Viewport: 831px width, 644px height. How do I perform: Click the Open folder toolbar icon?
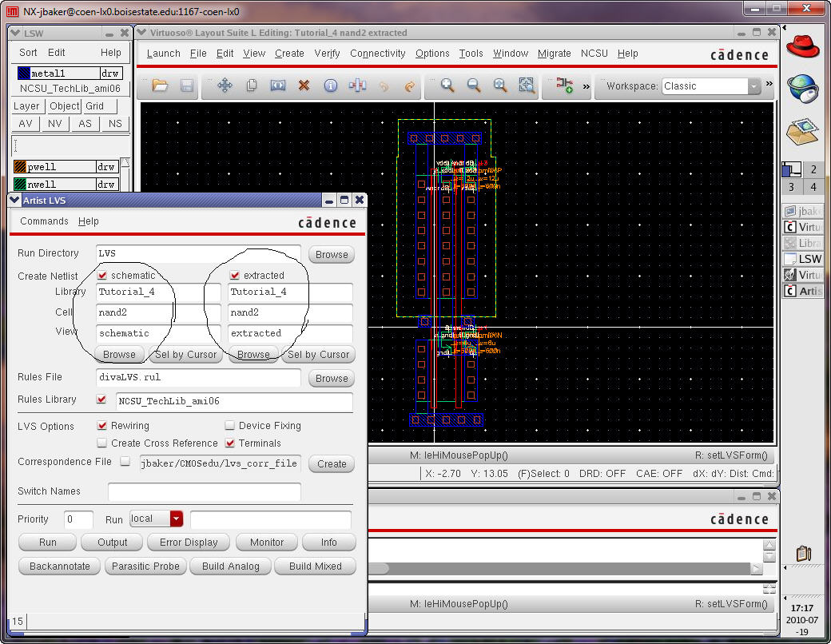(x=160, y=86)
